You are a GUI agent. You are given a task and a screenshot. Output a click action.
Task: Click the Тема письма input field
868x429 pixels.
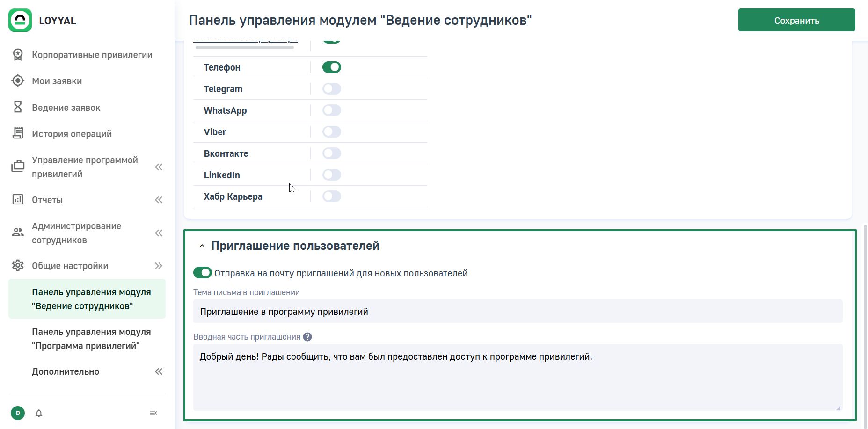pyautogui.click(x=518, y=312)
